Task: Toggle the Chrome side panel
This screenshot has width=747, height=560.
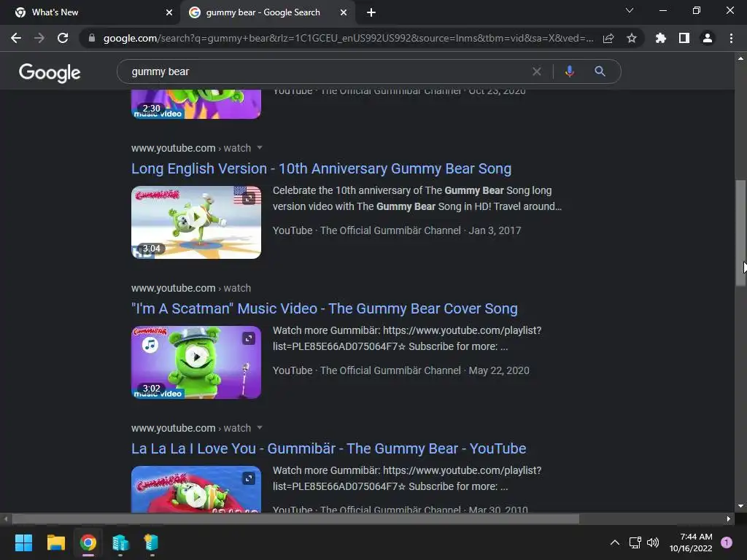Action: pos(684,38)
